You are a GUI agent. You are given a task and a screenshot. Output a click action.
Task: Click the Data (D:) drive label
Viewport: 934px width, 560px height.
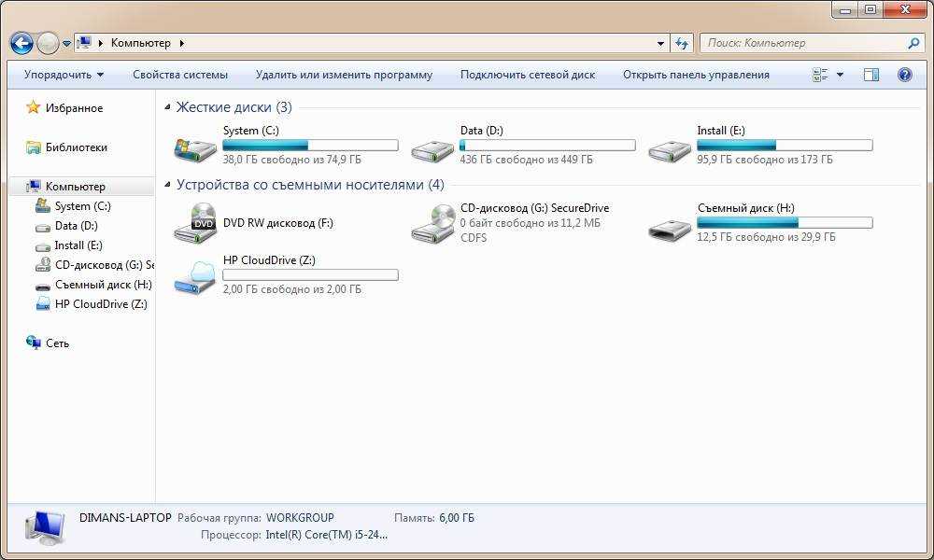point(481,131)
